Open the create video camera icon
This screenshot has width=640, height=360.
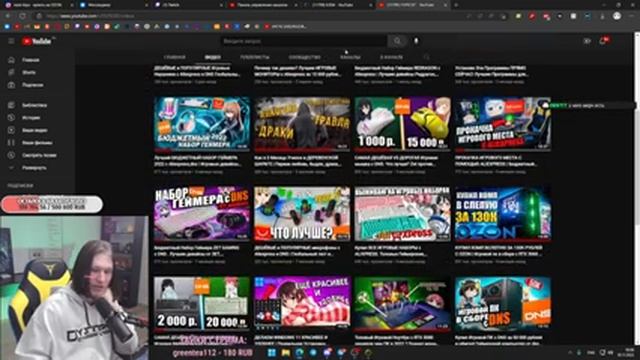point(587,41)
